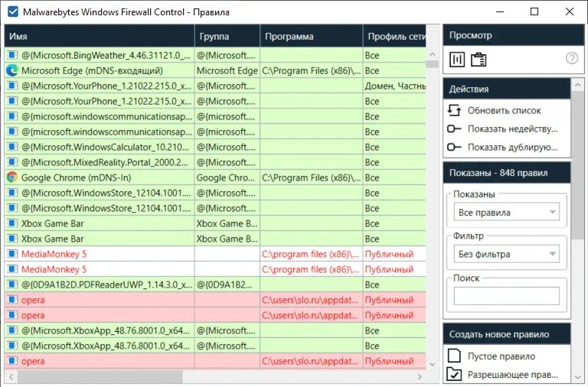588x387 pixels.
Task: Click the horizontal scrollbar thumb under the list
Action: click(100, 376)
